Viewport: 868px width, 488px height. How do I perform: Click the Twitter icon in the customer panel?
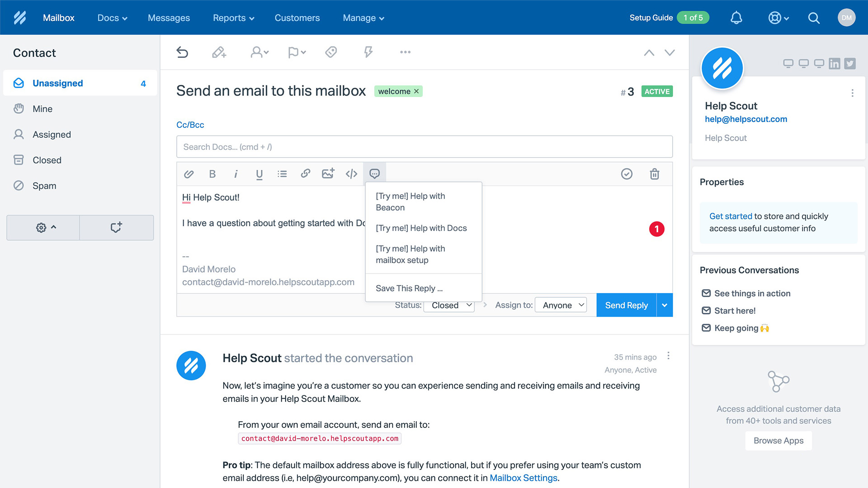(x=850, y=64)
